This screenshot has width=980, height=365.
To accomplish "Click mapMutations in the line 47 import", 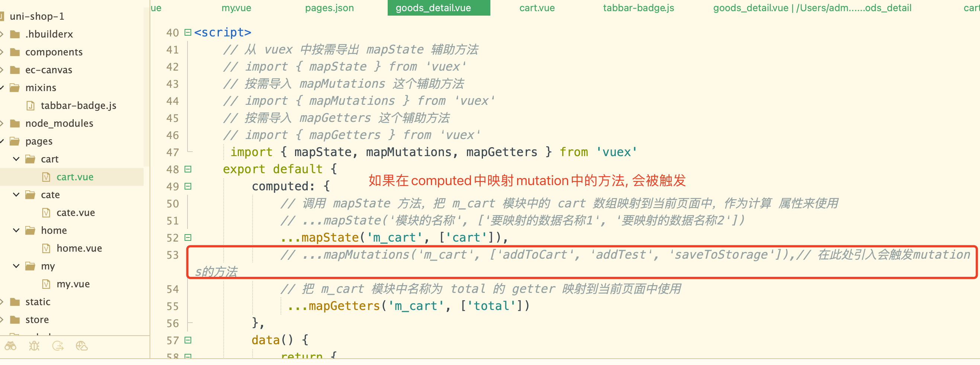I will coord(409,152).
